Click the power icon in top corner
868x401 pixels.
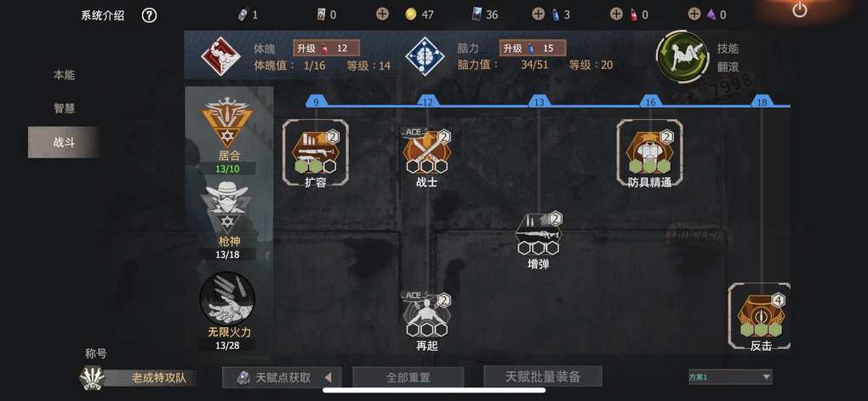(x=799, y=9)
